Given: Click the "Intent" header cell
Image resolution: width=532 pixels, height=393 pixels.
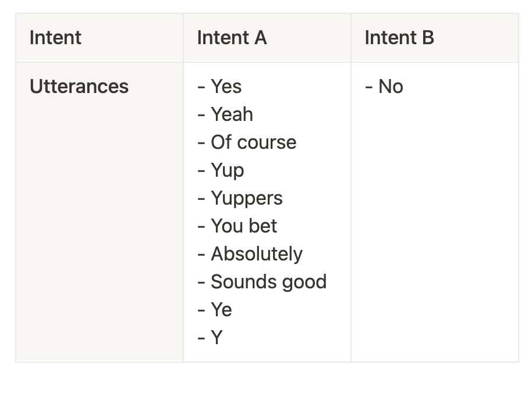Looking at the screenshot, I should click(55, 38).
